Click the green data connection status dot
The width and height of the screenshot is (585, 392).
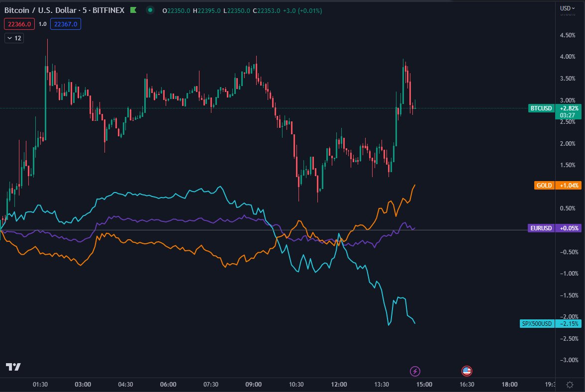tap(150, 9)
